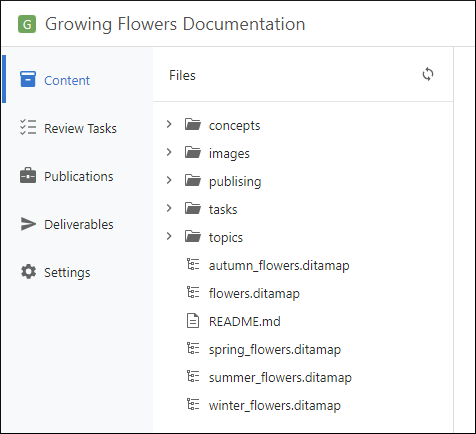
Task: Open the Review Tasks section
Action: 80,128
